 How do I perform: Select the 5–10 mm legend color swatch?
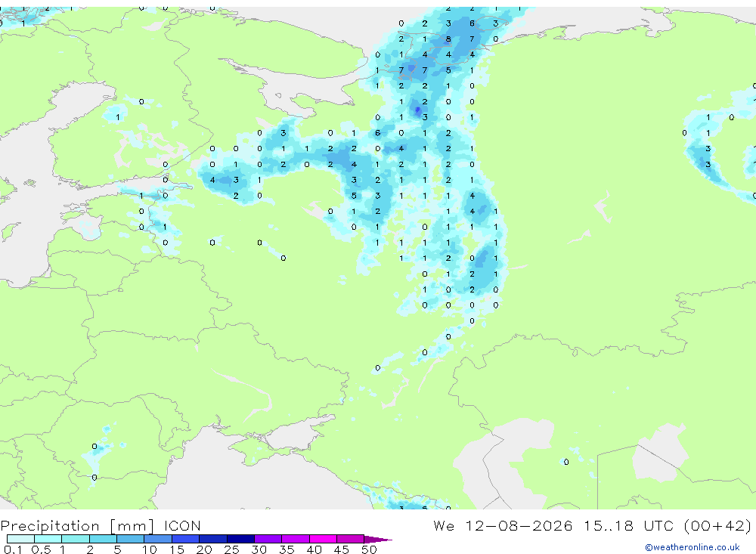(x=131, y=539)
